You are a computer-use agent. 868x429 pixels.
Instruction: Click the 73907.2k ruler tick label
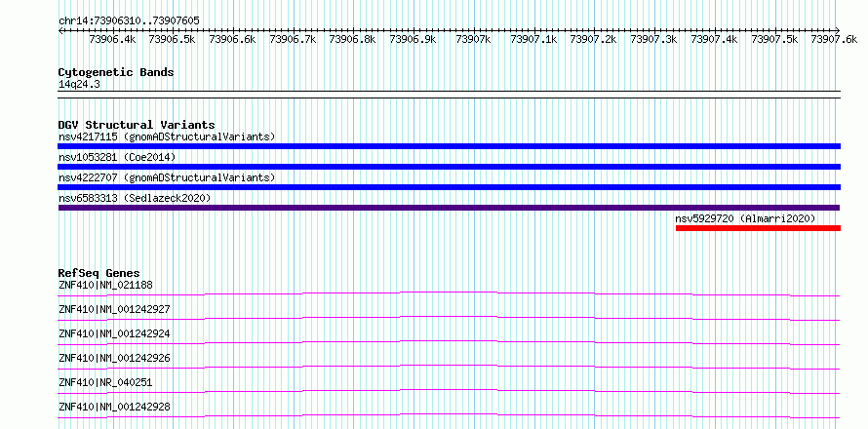click(593, 39)
